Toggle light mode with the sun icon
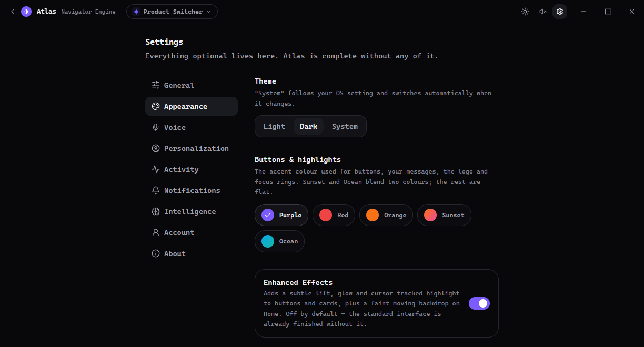Screen dimensions: 644x347 [525, 12]
